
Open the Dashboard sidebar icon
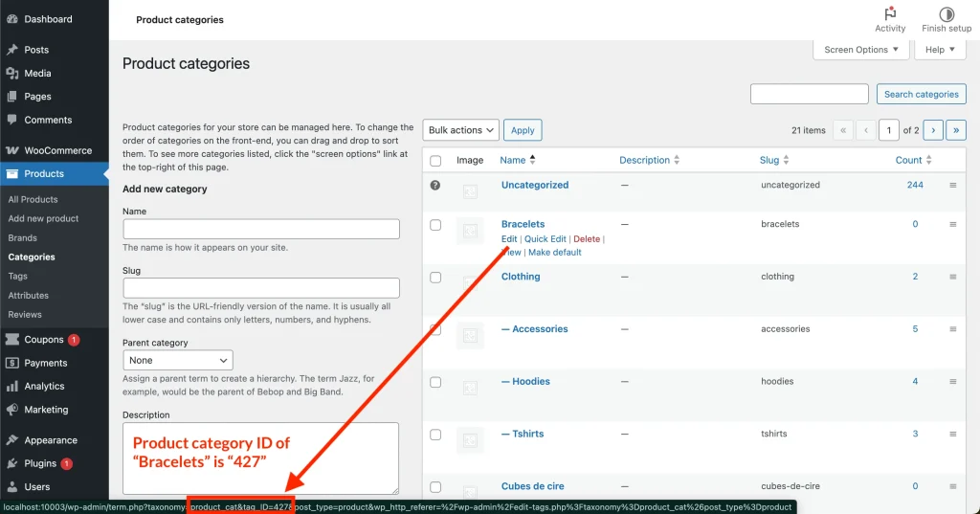(11, 19)
